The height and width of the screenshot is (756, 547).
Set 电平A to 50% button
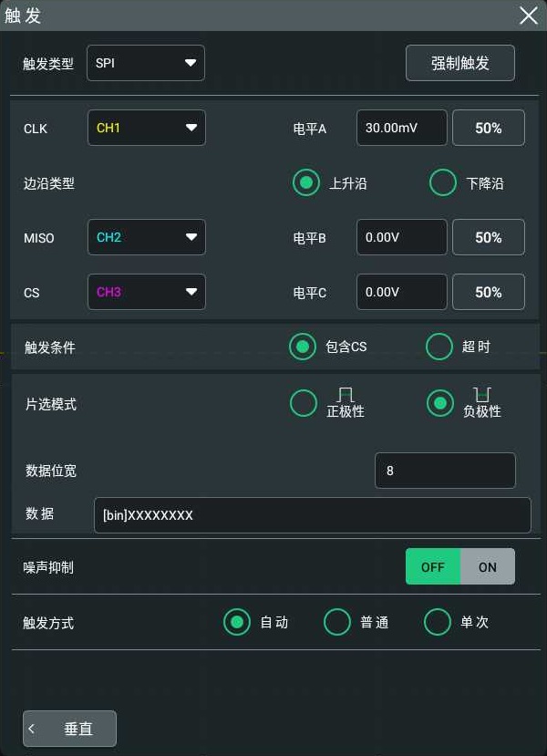[x=489, y=128]
